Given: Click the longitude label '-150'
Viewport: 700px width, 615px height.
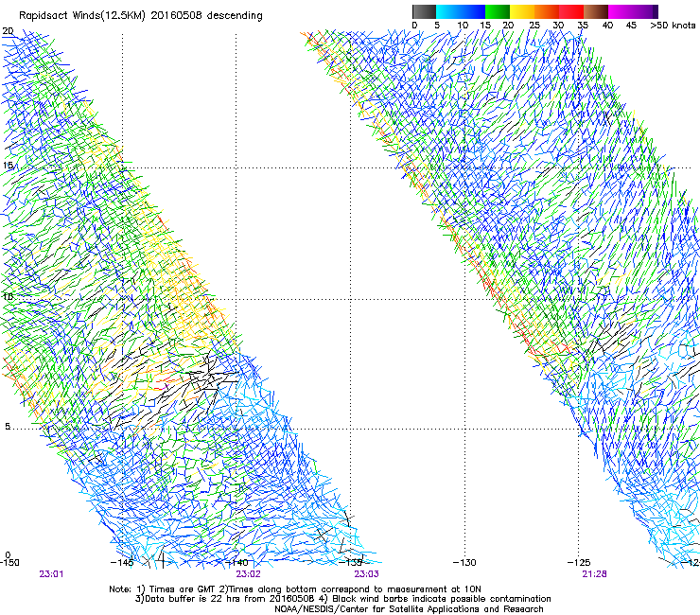Looking at the screenshot, I should coord(9,563).
